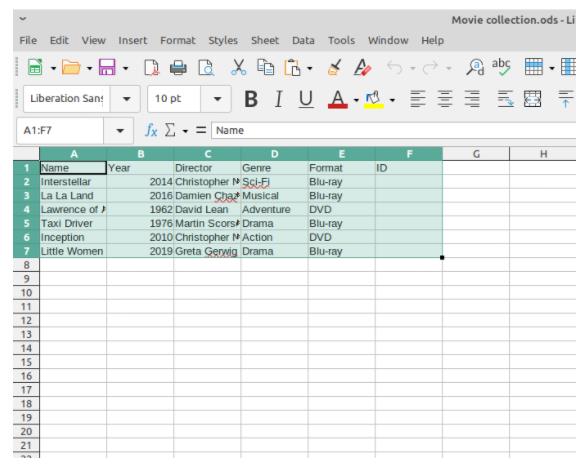
Task: Click the Open folder icon
Action: click(x=71, y=68)
